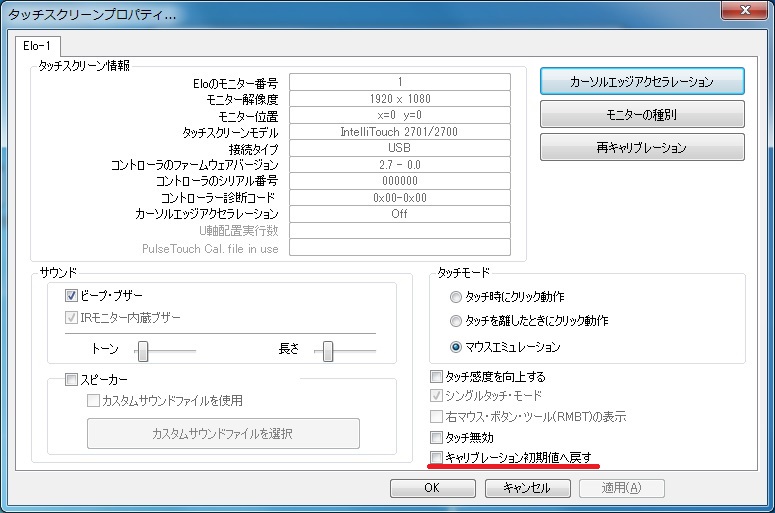
Task: Adjust the トーン slider handle
Action: [x=144, y=351]
